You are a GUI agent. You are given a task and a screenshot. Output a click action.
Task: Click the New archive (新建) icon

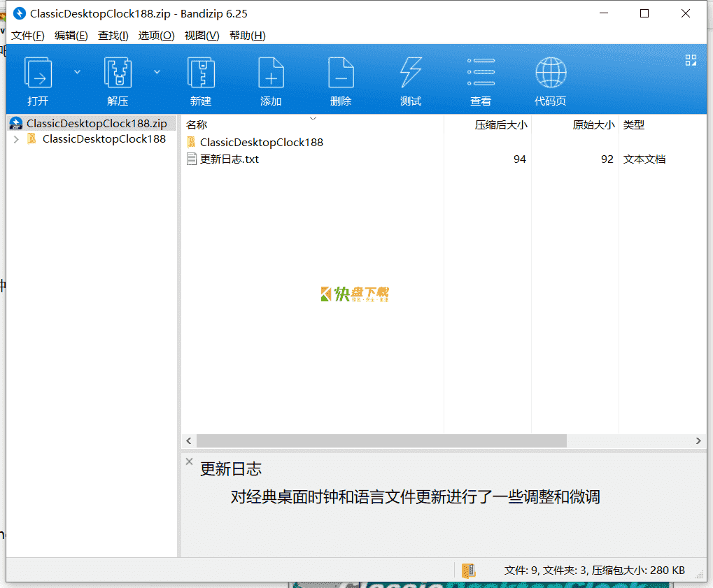201,73
